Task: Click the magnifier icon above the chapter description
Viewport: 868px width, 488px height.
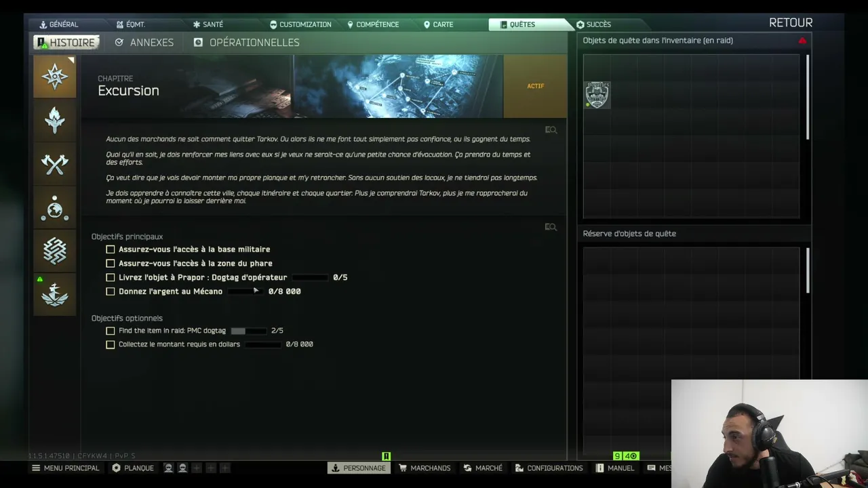Action: click(x=551, y=130)
